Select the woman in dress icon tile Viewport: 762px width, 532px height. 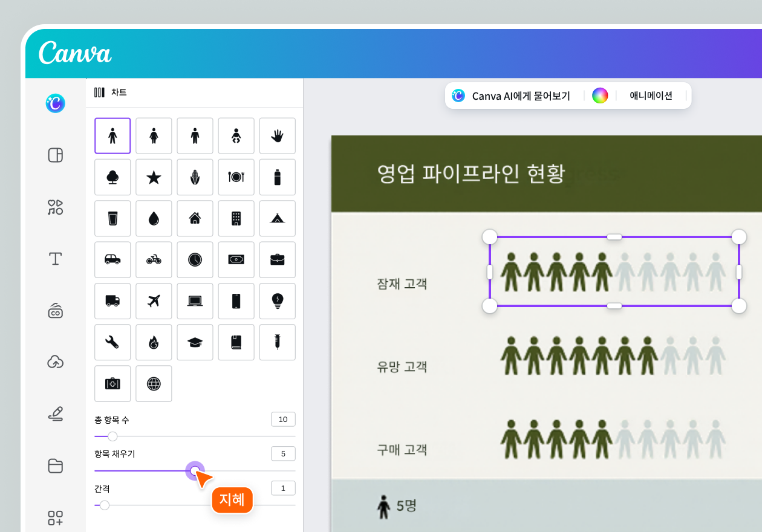[x=154, y=136]
